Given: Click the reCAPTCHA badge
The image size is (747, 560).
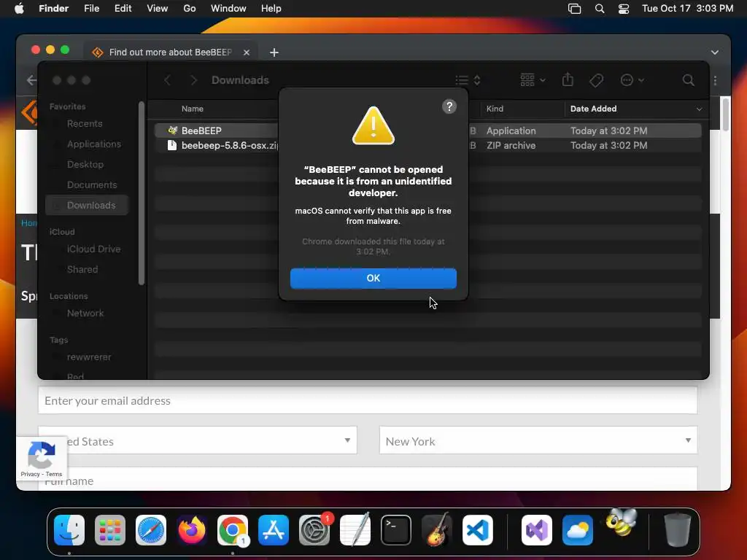Looking at the screenshot, I should tap(42, 458).
